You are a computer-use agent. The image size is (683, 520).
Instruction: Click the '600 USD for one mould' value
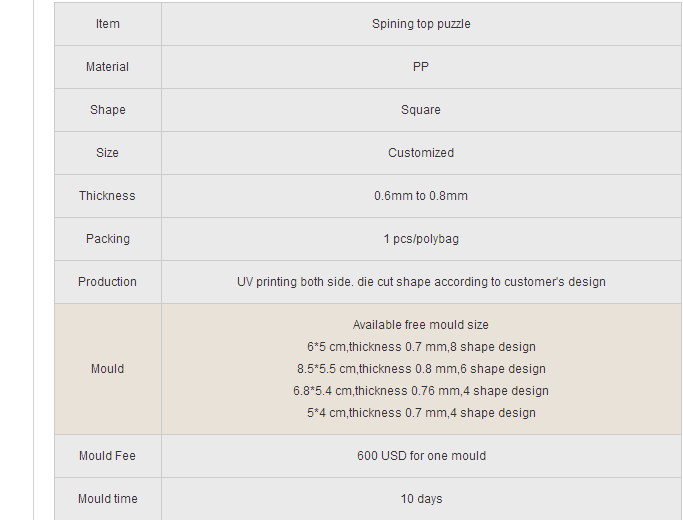pyautogui.click(x=421, y=456)
